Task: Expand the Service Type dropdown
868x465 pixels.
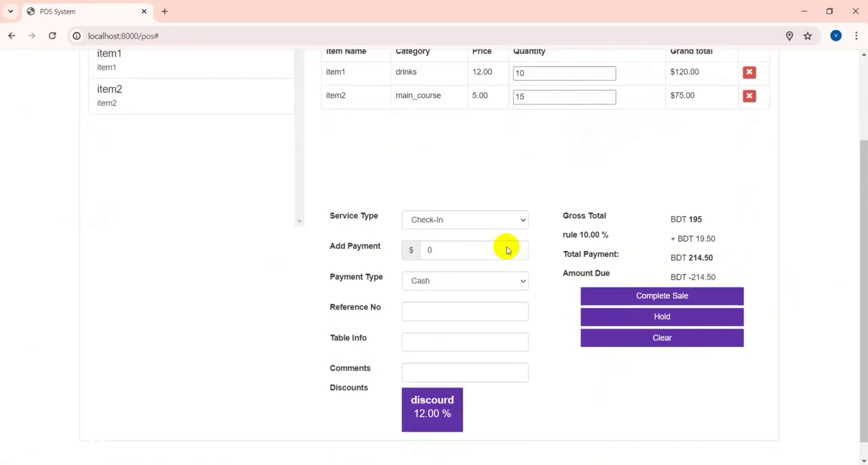Action: pyautogui.click(x=465, y=220)
